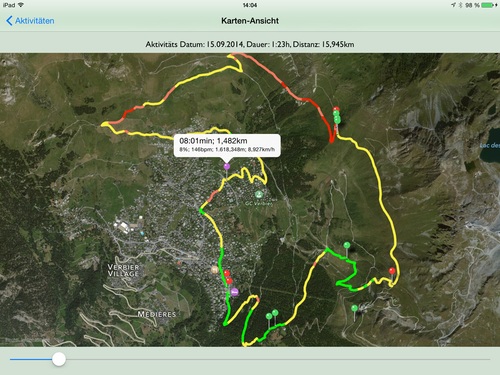The image size is (500, 375).
Task: Tap the callout showing 08:01min; 1,482km
Action: coord(227,145)
